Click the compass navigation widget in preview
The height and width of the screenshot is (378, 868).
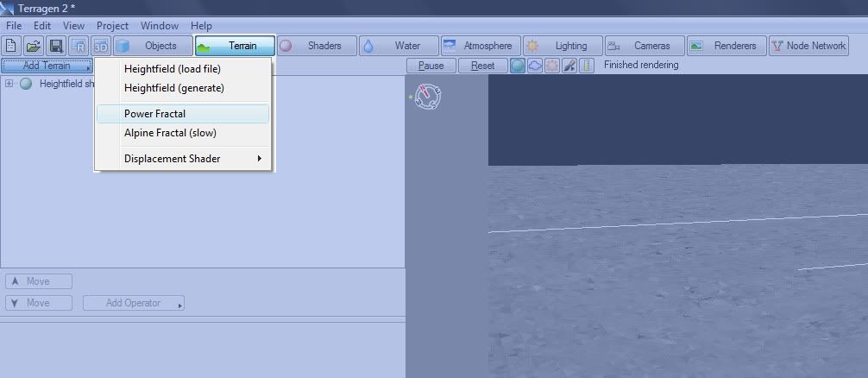click(x=428, y=97)
